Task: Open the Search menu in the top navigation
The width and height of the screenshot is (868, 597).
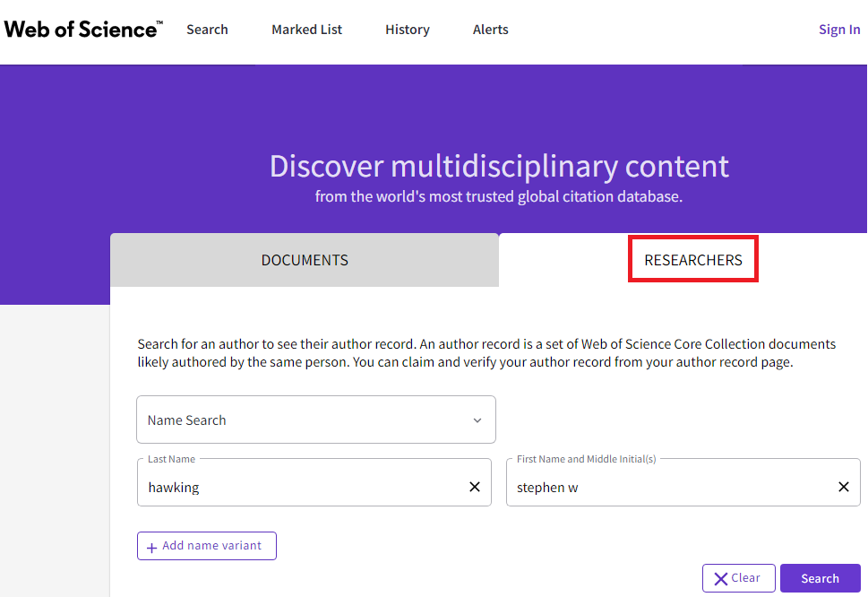Action: (207, 30)
